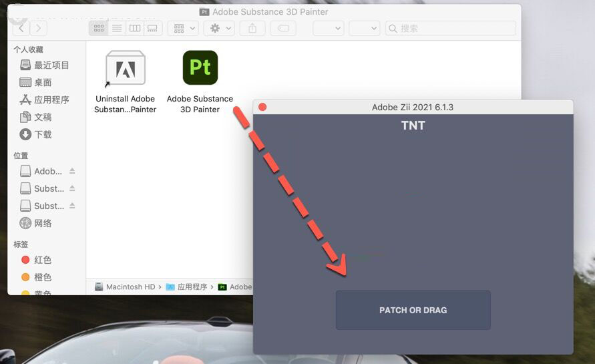Click the Finder forward navigation arrow

tap(38, 28)
